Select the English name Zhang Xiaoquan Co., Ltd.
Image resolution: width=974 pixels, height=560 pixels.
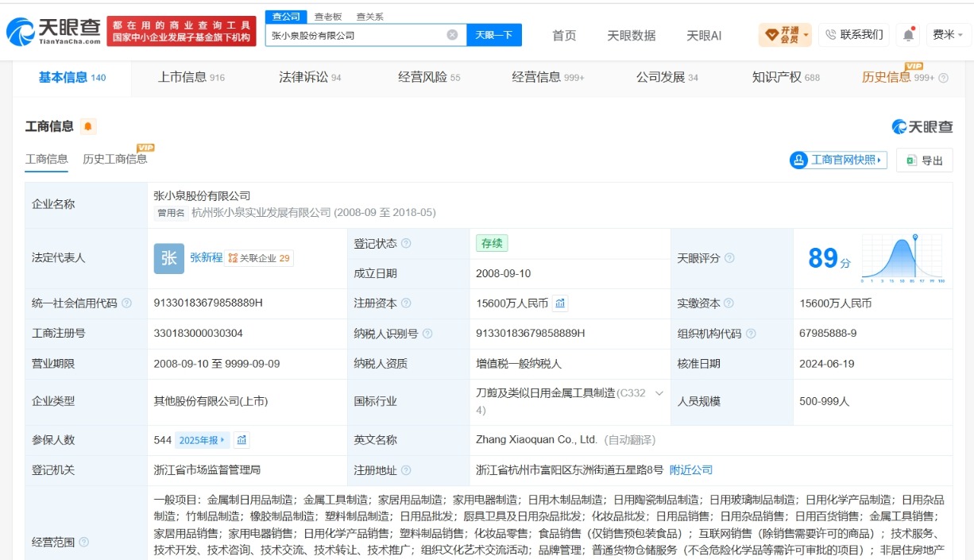pos(536,440)
